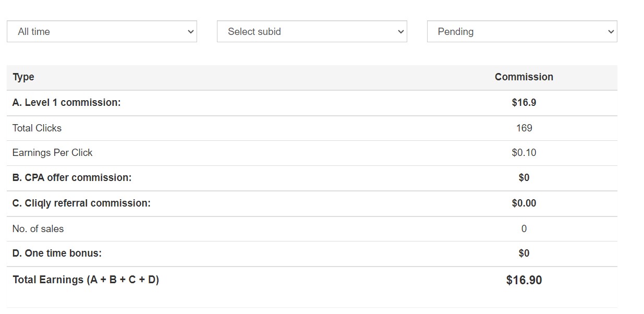The image size is (644, 314).
Task: Click the Commission column header
Action: pyautogui.click(x=524, y=77)
